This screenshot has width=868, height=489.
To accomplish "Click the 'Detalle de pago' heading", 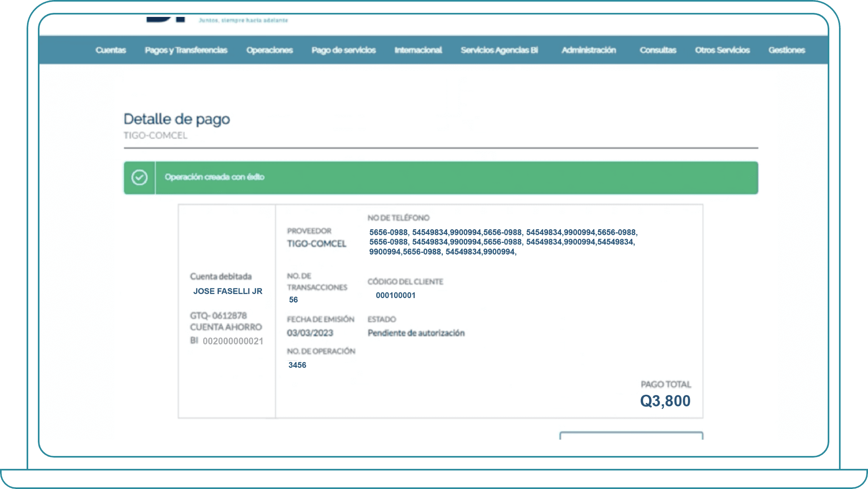I will (177, 119).
